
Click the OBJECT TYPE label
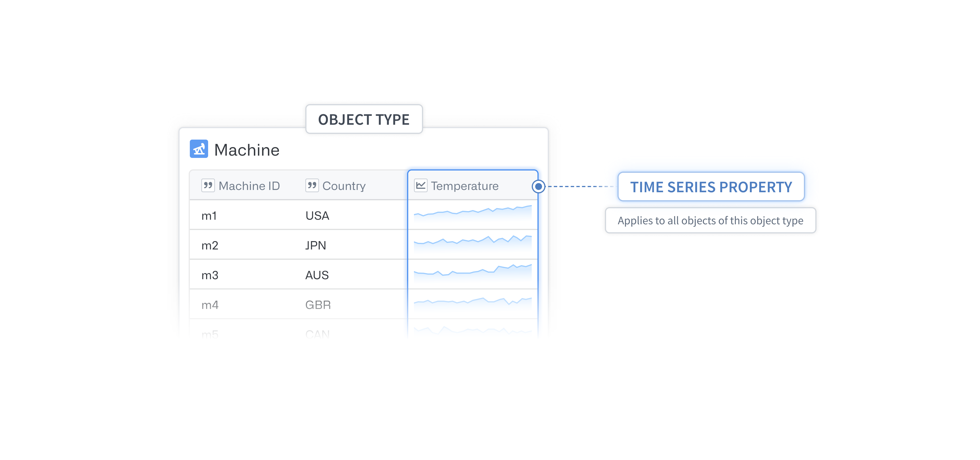pyautogui.click(x=364, y=119)
